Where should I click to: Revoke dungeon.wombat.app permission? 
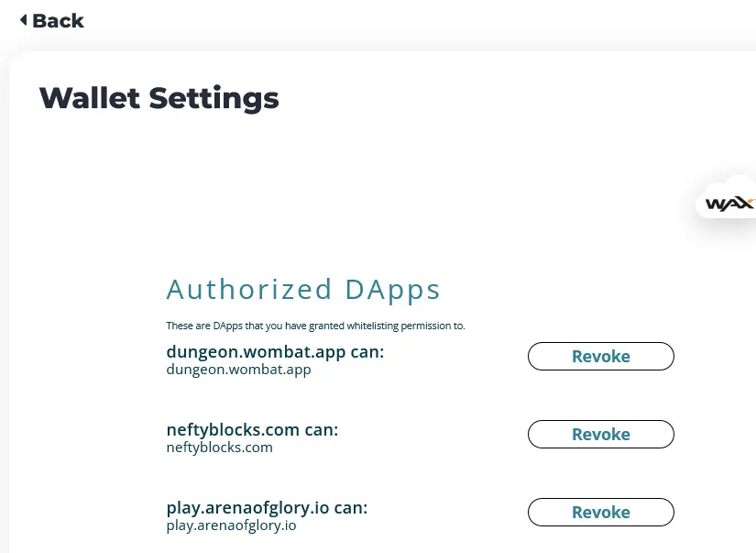(x=601, y=356)
